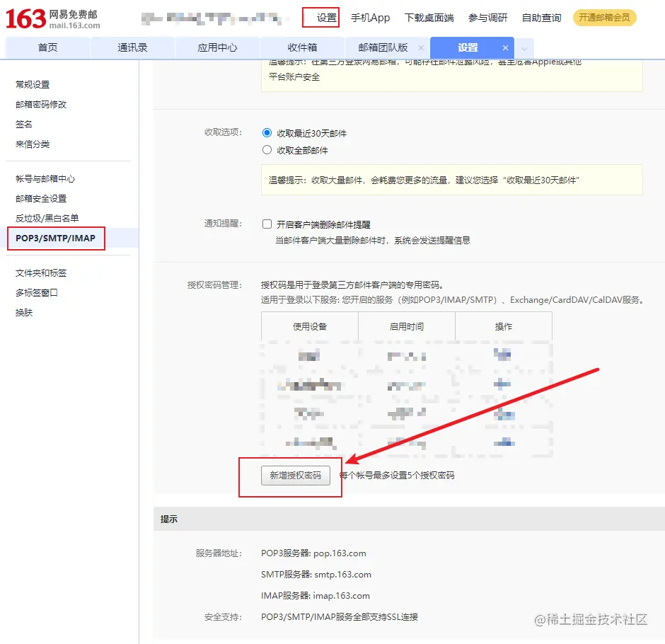The height and width of the screenshot is (644, 665).
Task: Click the imap.163.com server address
Action: (342, 596)
